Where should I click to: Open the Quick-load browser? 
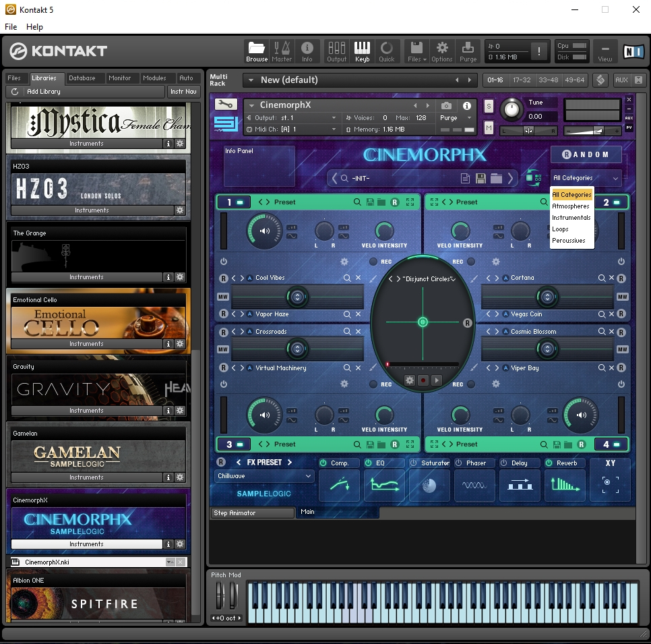(x=387, y=51)
